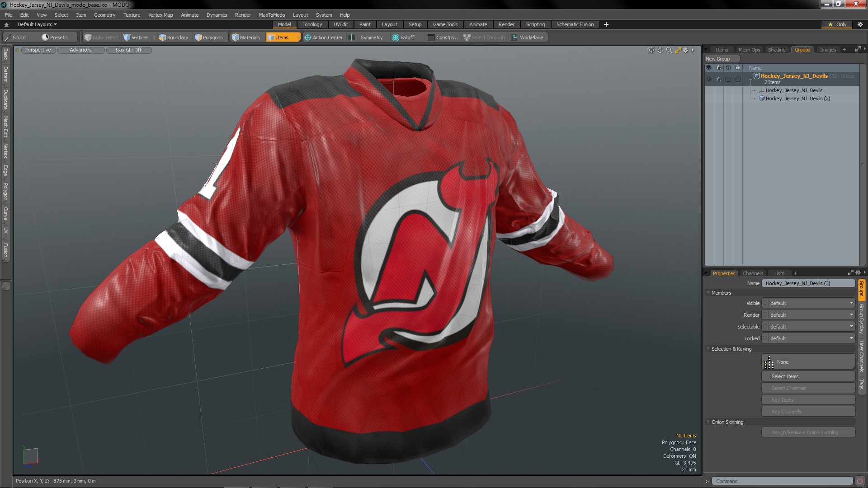Switch to Boundary selection mode
The image size is (868, 488).
click(x=174, y=38)
